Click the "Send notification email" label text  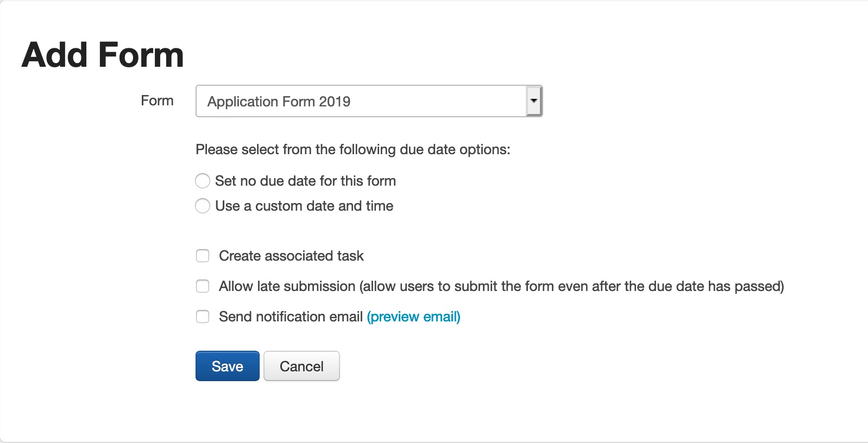pyautogui.click(x=291, y=317)
